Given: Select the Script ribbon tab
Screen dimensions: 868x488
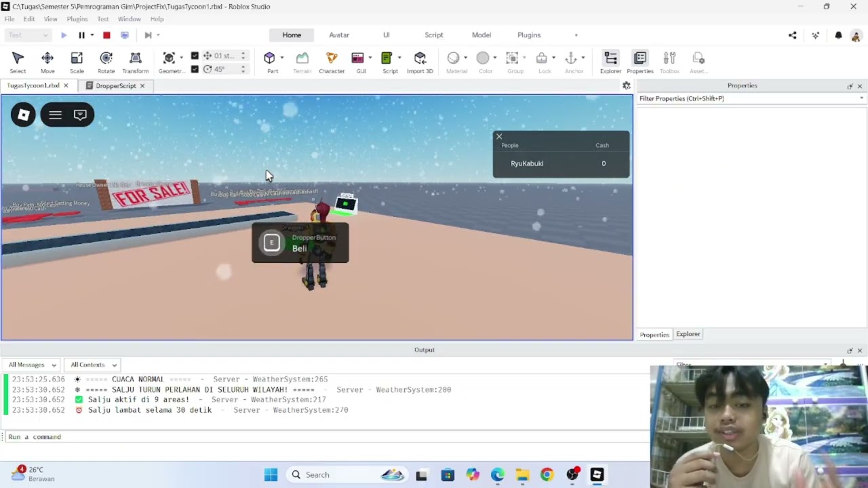Looking at the screenshot, I should pos(434,35).
